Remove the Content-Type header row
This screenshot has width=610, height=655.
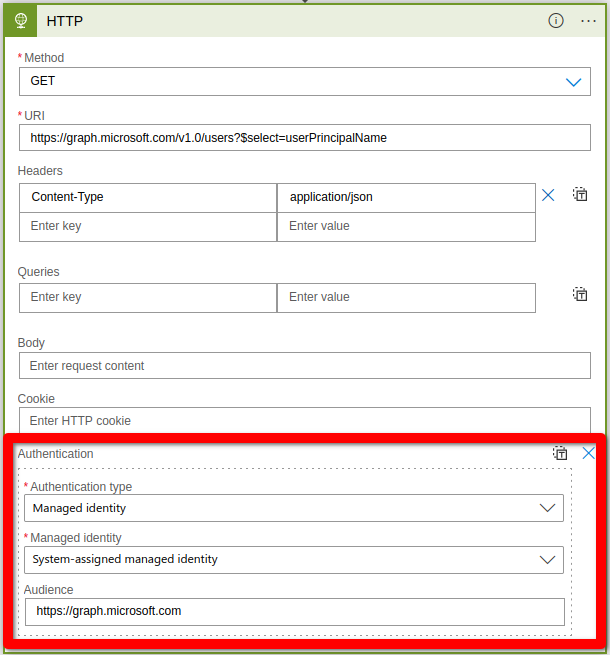(x=548, y=195)
